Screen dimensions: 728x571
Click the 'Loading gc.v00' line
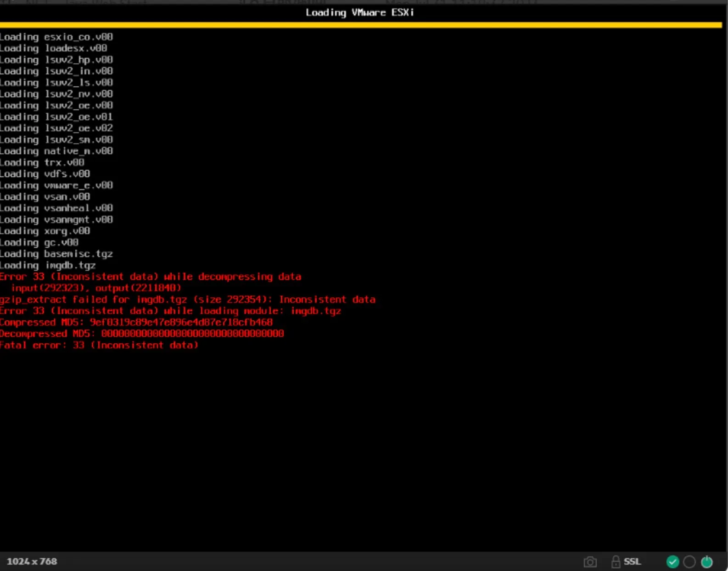(x=39, y=242)
